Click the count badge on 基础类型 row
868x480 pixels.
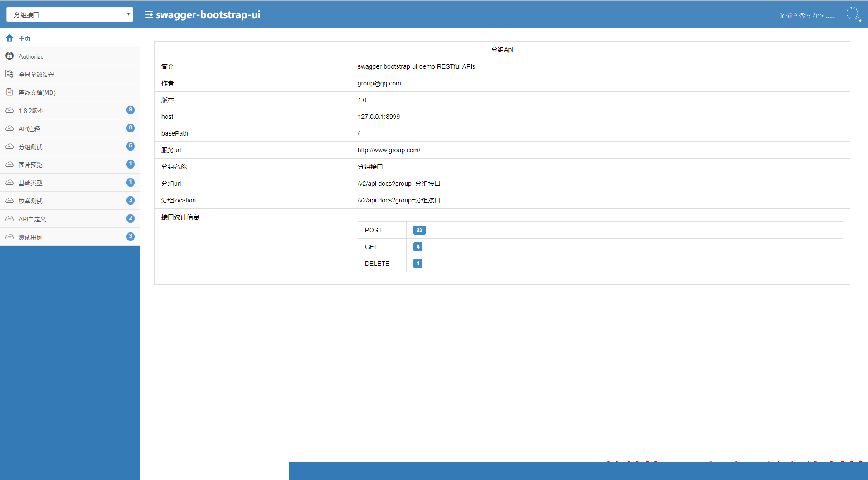tap(130, 182)
